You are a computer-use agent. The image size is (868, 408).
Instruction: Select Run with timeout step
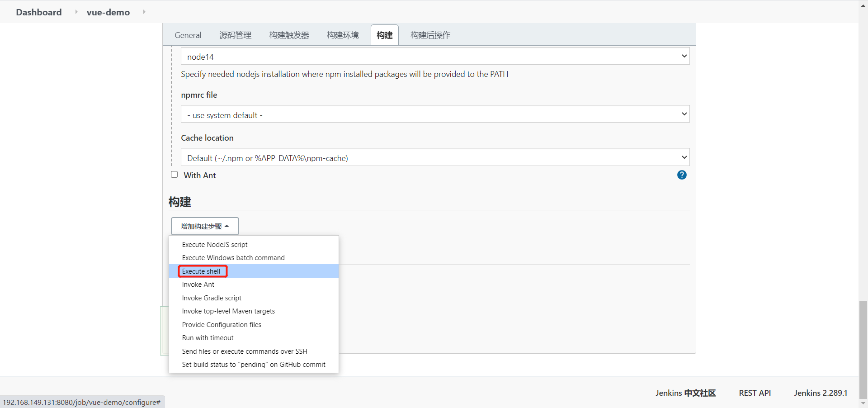click(254, 338)
